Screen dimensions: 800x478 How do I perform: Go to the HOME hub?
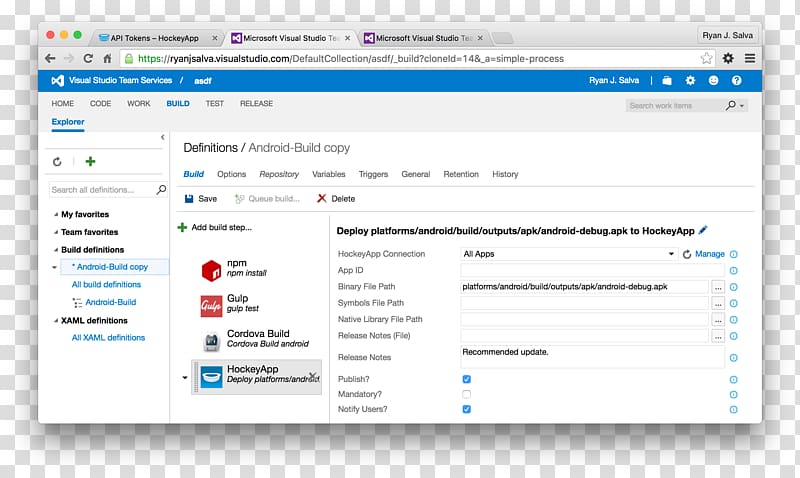[x=63, y=104]
